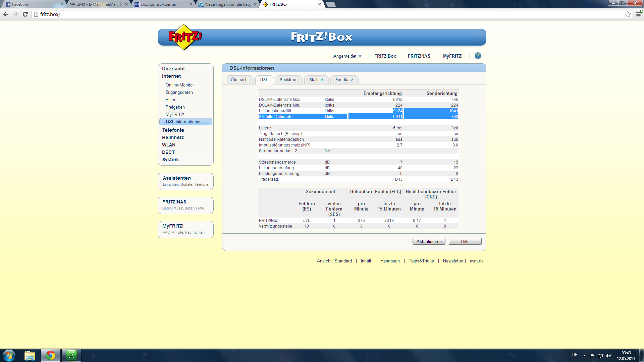Click the Hilfe button
644x362 pixels.
465,241
